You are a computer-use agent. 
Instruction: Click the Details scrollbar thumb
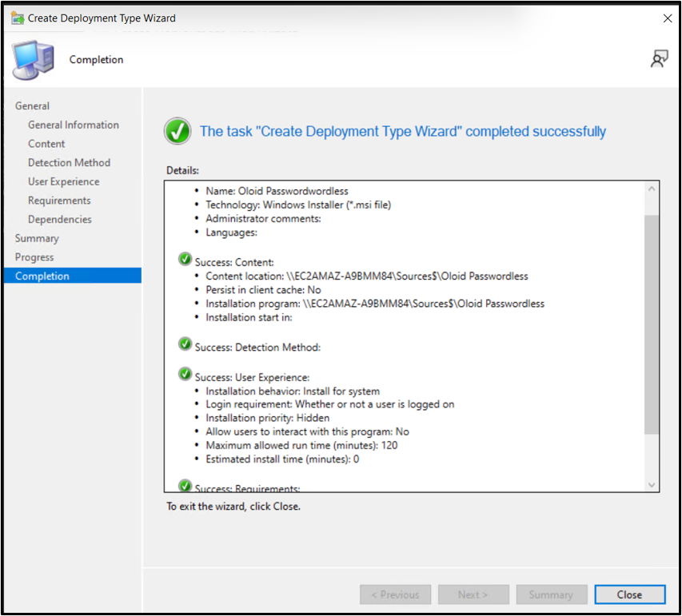click(651, 324)
